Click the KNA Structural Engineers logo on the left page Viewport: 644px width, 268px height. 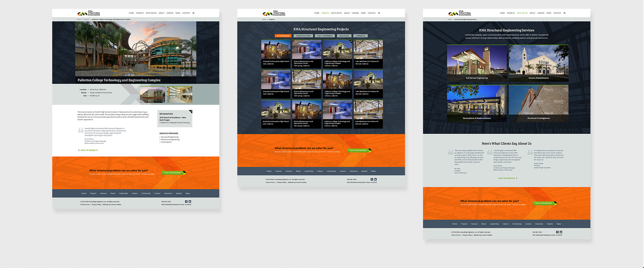tap(89, 13)
